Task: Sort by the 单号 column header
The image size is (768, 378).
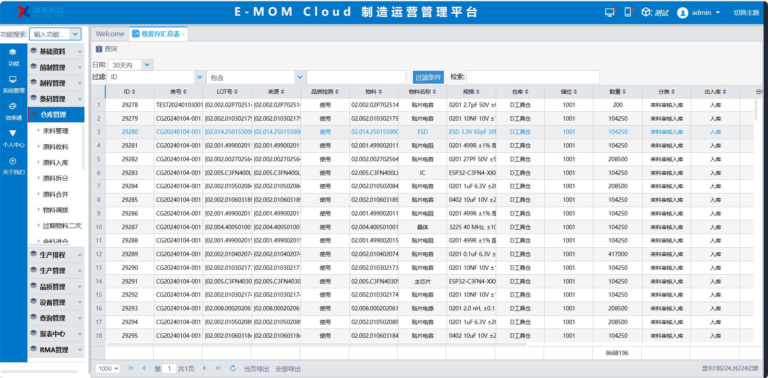Action: point(179,92)
